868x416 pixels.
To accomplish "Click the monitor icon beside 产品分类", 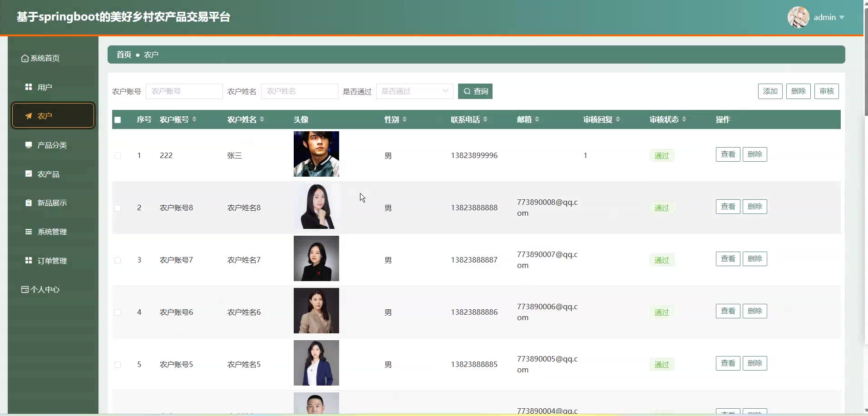I will (29, 145).
